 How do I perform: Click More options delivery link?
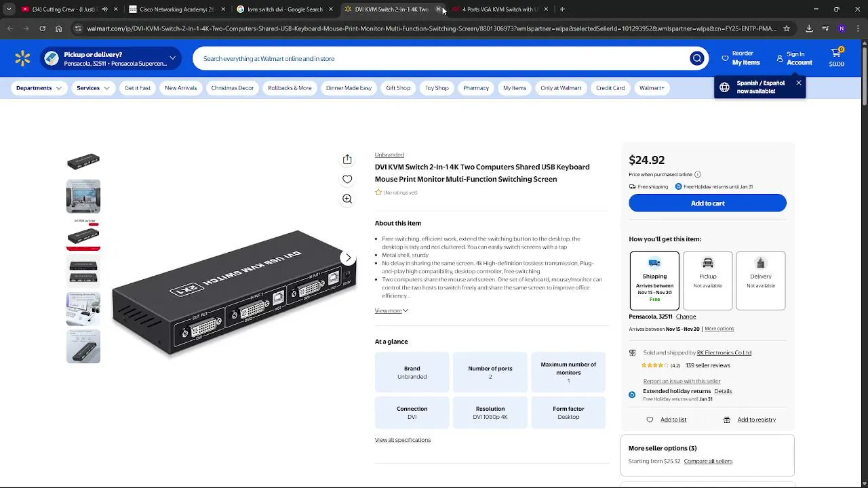coord(719,329)
